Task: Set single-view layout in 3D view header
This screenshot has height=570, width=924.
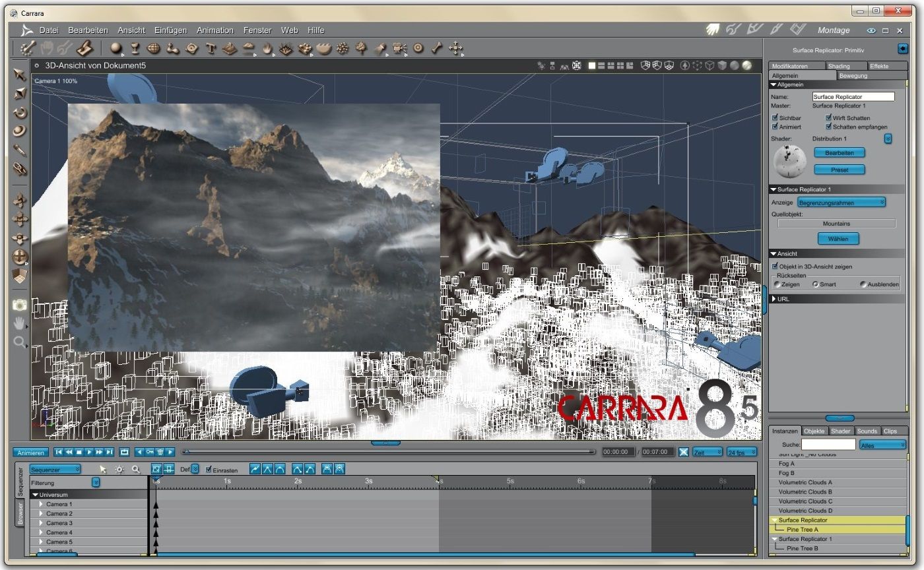Action: coord(592,65)
